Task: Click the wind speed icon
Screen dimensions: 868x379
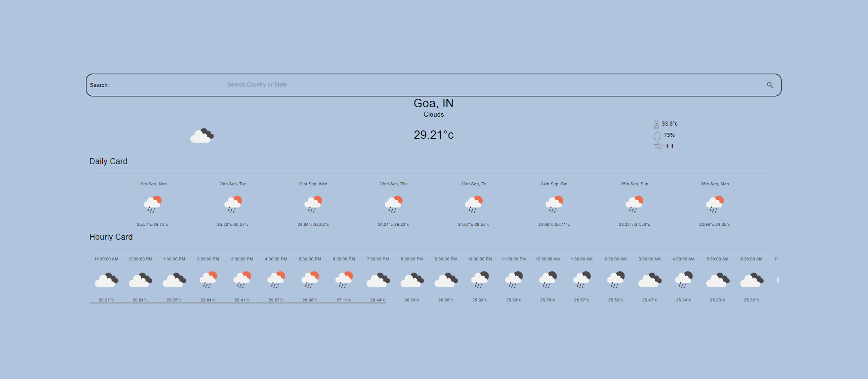Action: [658, 146]
